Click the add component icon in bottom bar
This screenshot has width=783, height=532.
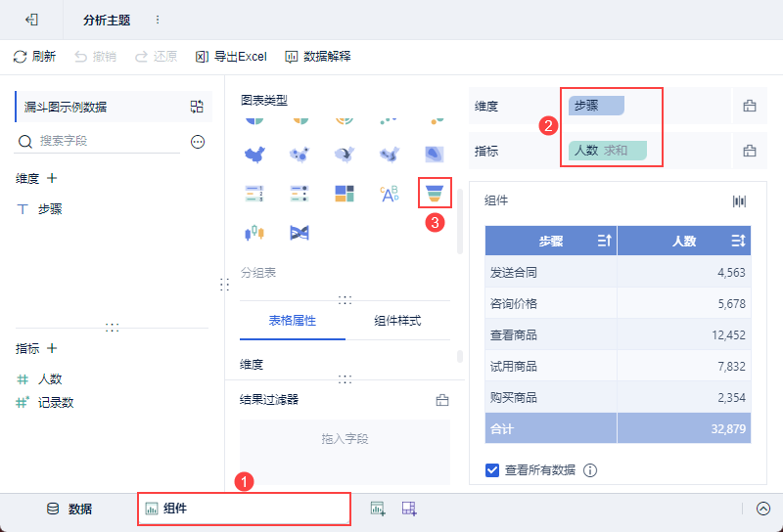(378, 509)
